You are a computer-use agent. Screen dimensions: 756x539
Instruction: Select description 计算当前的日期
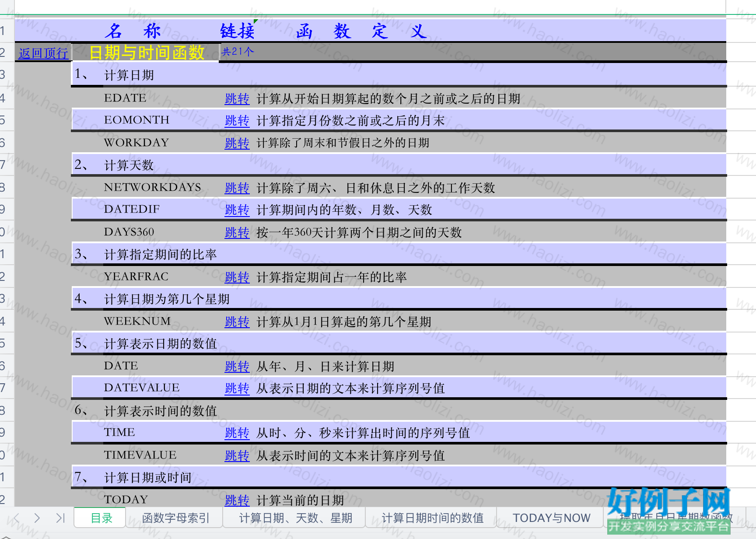click(x=300, y=500)
